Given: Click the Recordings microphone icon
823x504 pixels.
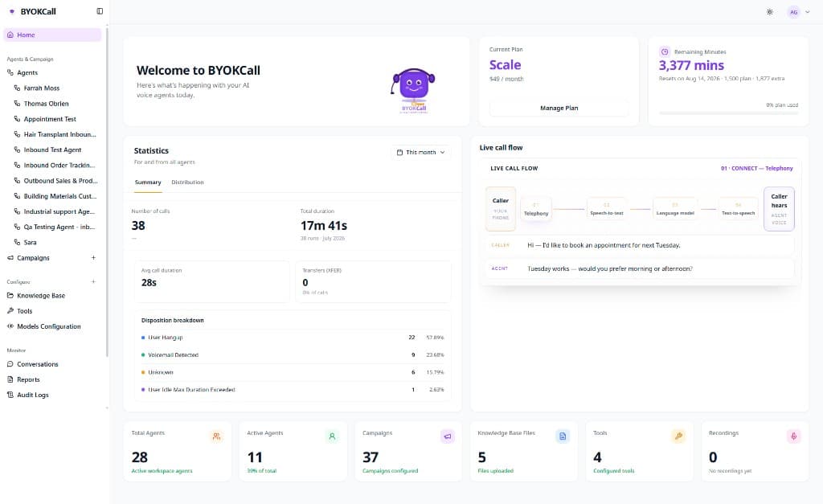Looking at the screenshot, I should [793, 436].
